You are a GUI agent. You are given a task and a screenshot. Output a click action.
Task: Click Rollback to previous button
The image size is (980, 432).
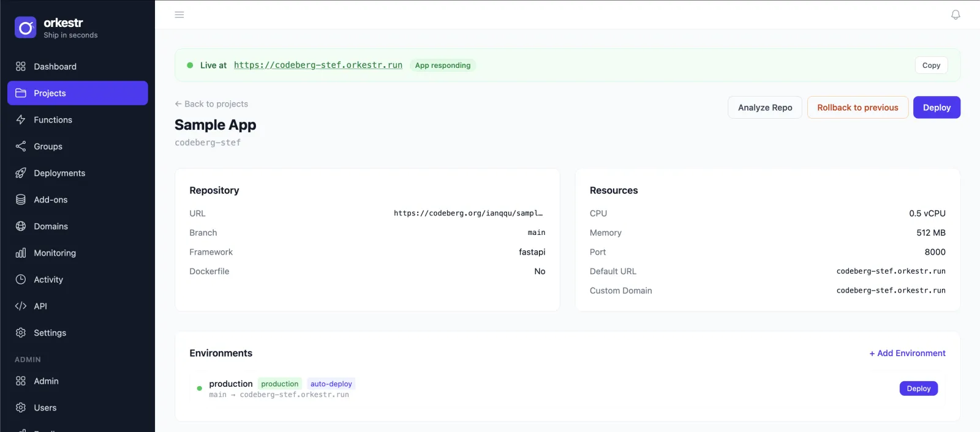tap(858, 108)
